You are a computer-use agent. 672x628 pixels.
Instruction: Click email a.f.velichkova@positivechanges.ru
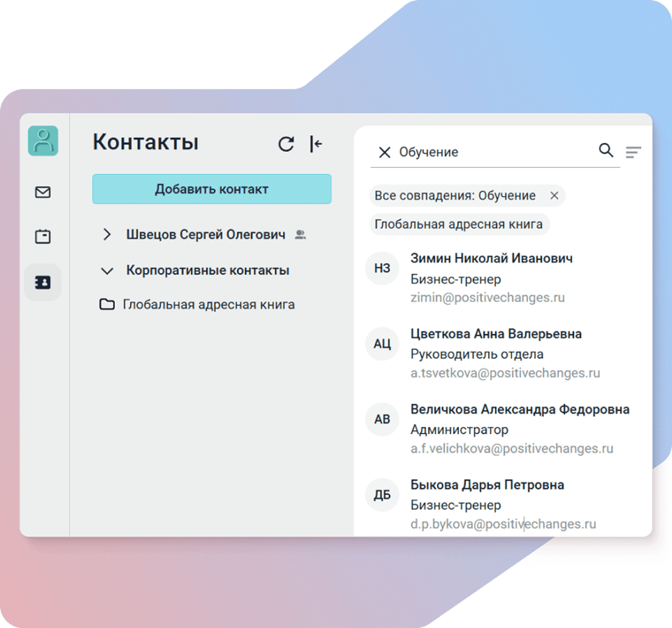(512, 448)
